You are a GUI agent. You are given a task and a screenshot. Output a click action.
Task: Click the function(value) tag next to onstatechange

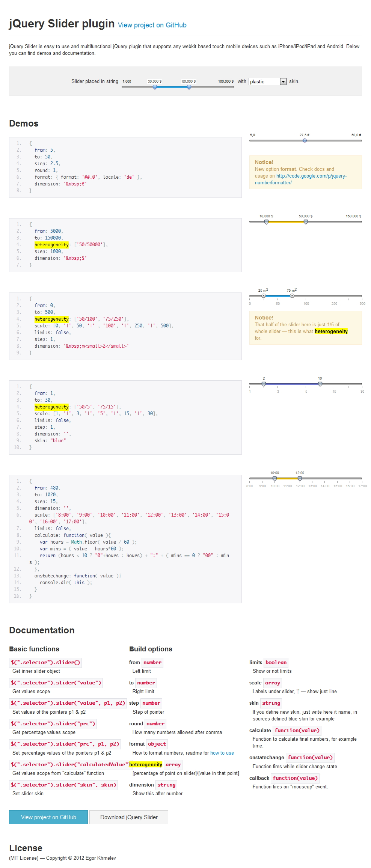(310, 757)
